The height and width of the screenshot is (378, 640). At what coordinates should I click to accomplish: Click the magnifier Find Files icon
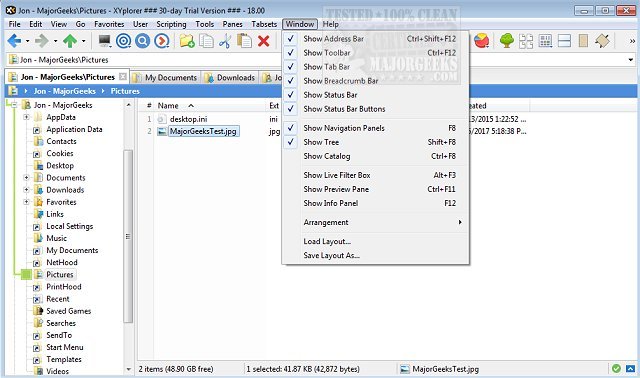click(142, 41)
